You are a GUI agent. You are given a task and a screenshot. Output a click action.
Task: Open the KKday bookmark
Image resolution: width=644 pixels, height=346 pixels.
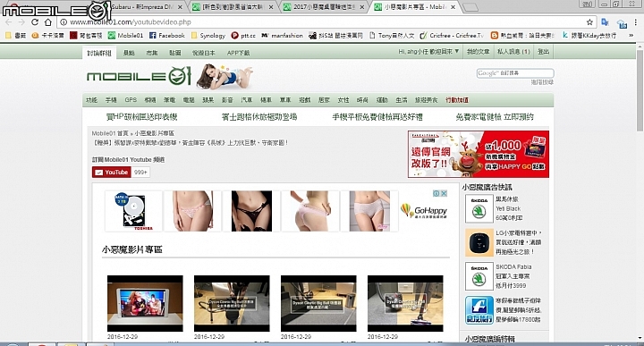point(589,36)
